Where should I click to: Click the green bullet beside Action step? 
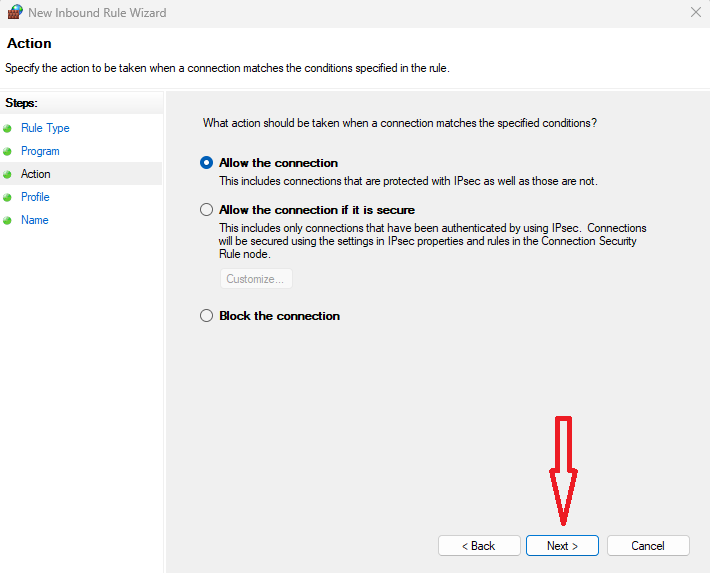coord(8,175)
